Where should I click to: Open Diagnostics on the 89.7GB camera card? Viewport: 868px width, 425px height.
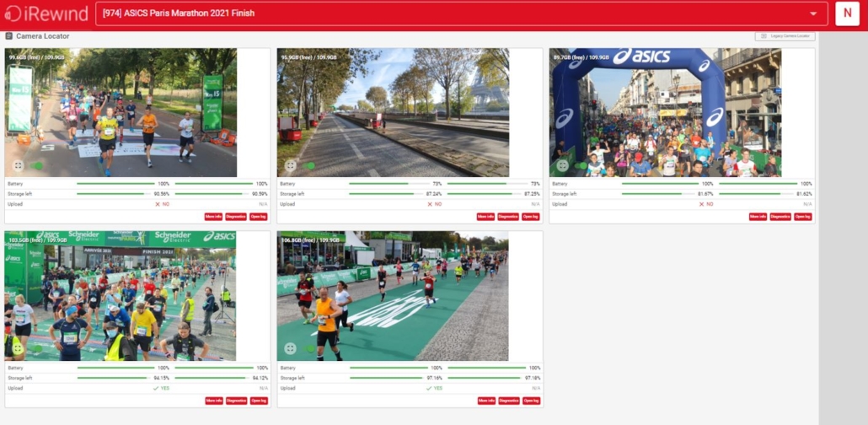(x=780, y=217)
